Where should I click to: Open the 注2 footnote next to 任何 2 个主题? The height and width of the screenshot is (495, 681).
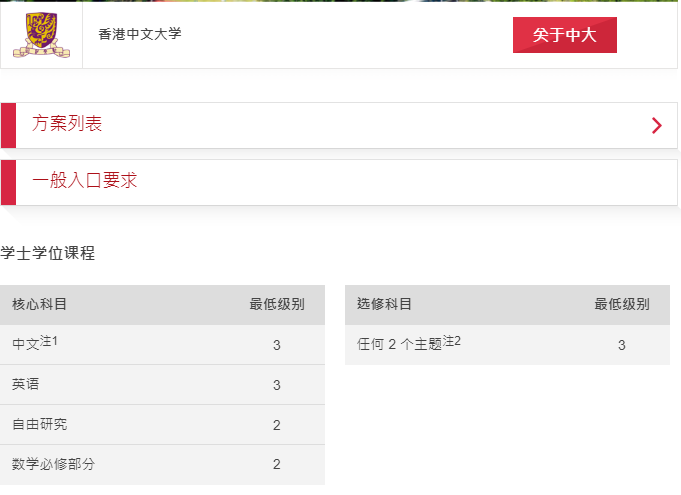click(452, 341)
